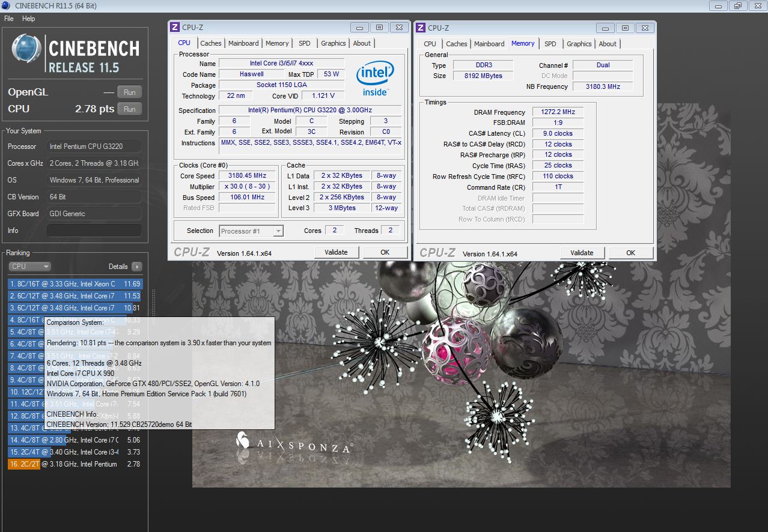Screen dimensions: 768x532
Task: Switch to Caches tab in left CPU-Z window
Action: coord(211,43)
